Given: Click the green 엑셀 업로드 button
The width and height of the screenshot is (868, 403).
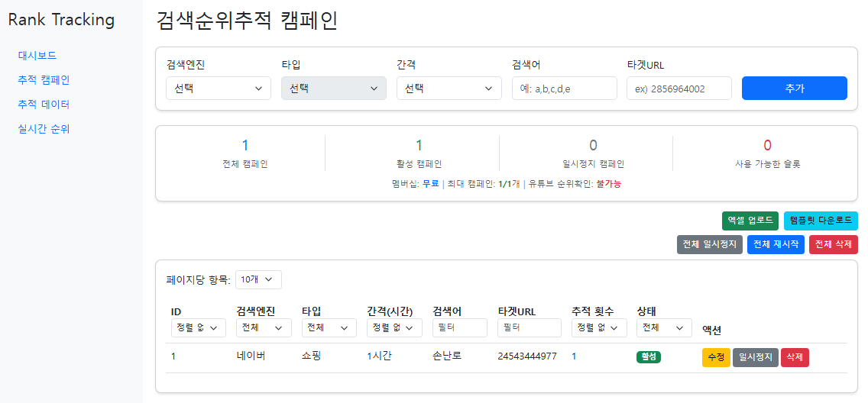Looking at the screenshot, I should point(750,221).
